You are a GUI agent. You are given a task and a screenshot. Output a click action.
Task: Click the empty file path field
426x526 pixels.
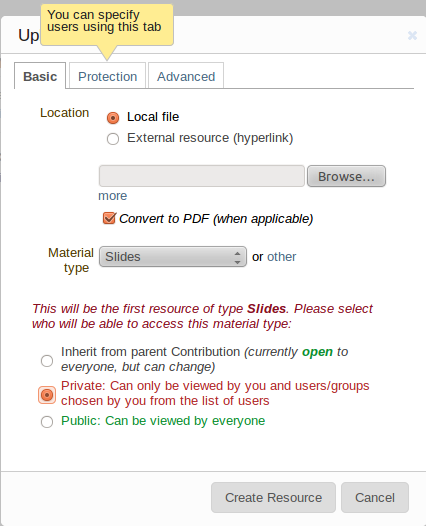click(202, 176)
